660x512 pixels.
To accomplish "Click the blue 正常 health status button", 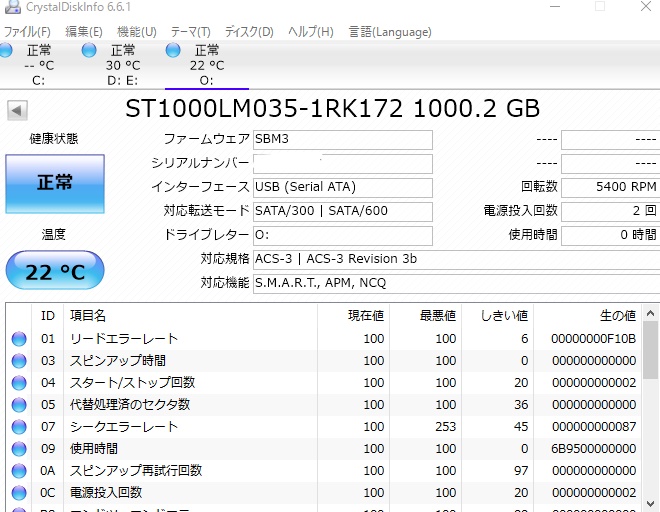I will click(x=55, y=184).
